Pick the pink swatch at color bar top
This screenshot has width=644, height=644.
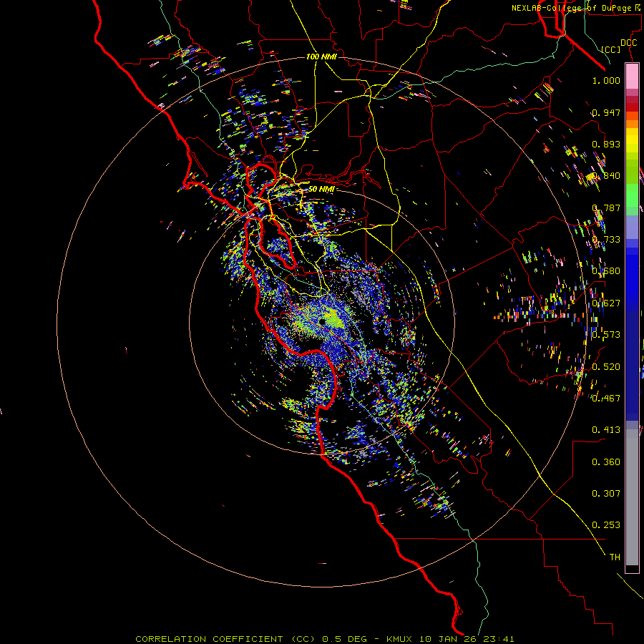[x=632, y=76]
